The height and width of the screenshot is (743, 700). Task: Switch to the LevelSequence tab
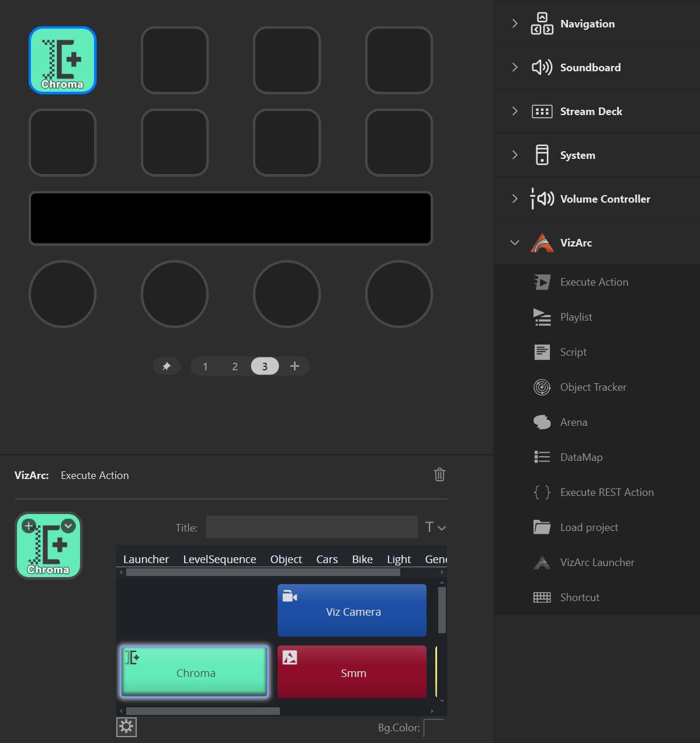click(219, 559)
